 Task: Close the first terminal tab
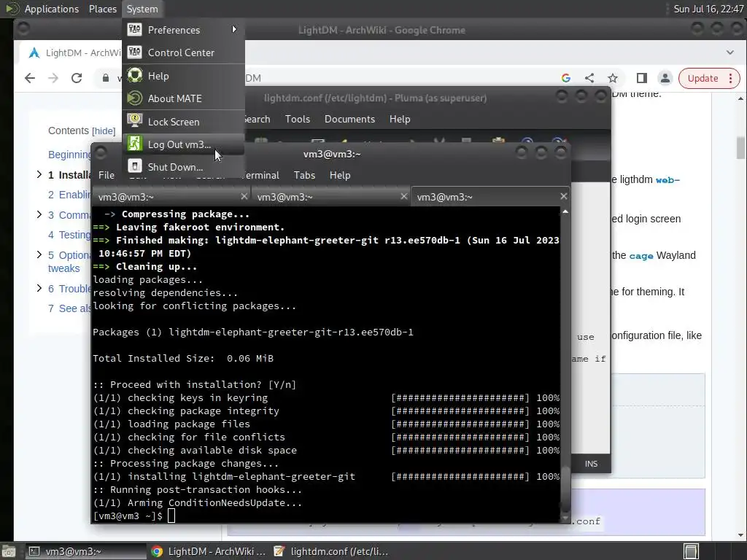pos(244,196)
